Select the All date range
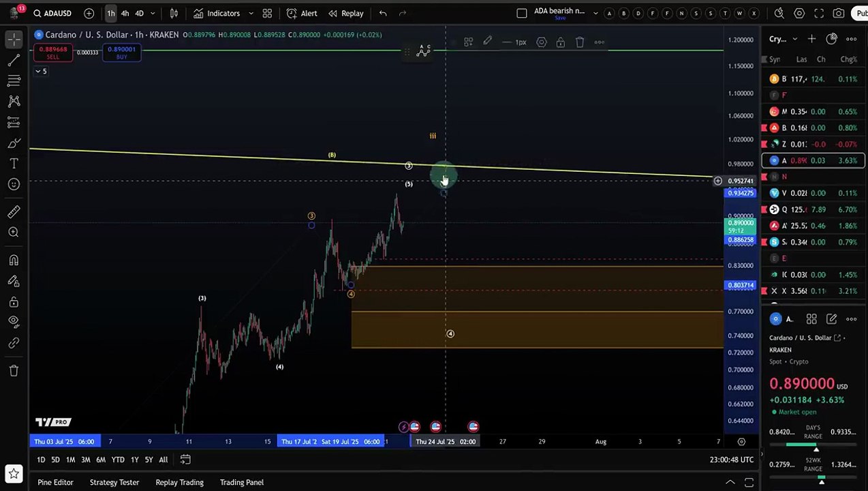Screen dimensions: 868x491 [x=164, y=460]
